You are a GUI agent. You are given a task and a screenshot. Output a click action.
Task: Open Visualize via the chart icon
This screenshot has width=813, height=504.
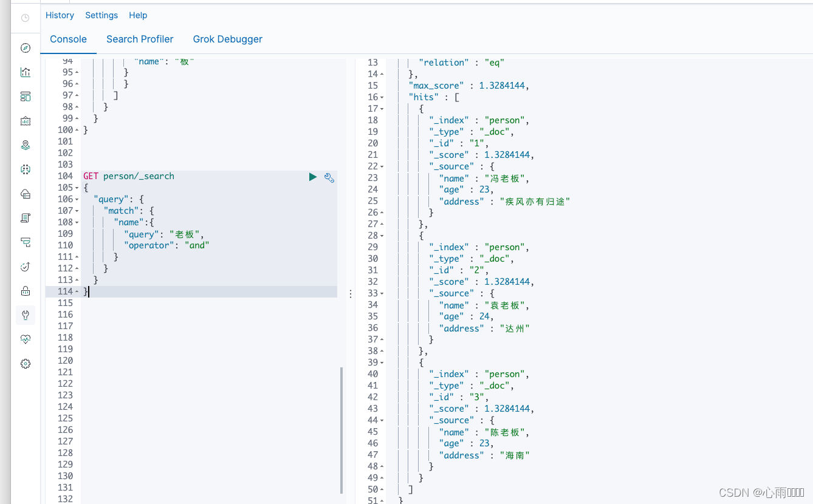[25, 72]
